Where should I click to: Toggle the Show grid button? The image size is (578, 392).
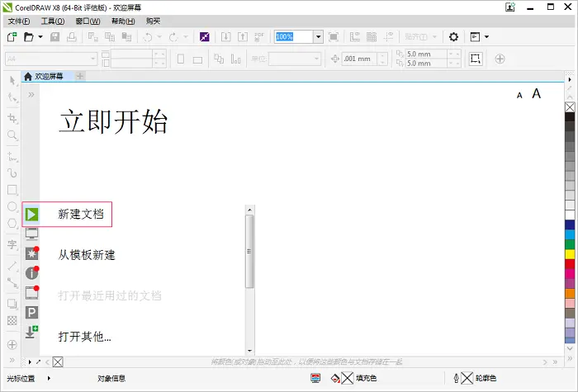pyautogui.click(x=372, y=36)
